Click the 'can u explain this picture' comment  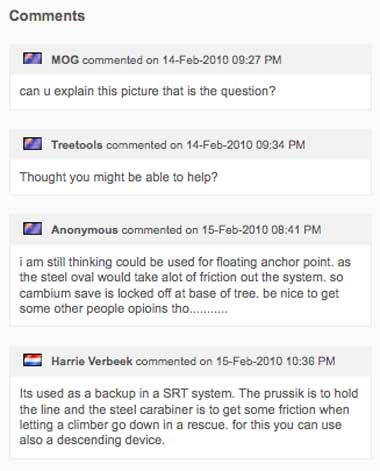[147, 91]
